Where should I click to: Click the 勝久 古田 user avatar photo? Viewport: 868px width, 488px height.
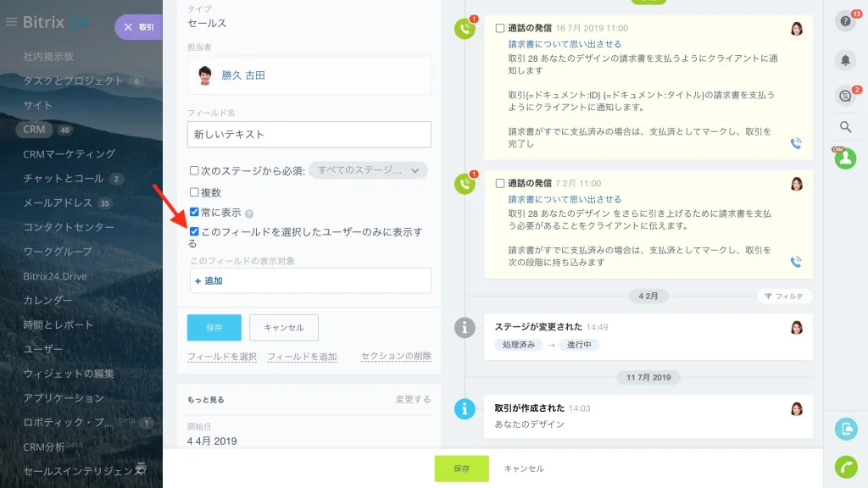205,75
